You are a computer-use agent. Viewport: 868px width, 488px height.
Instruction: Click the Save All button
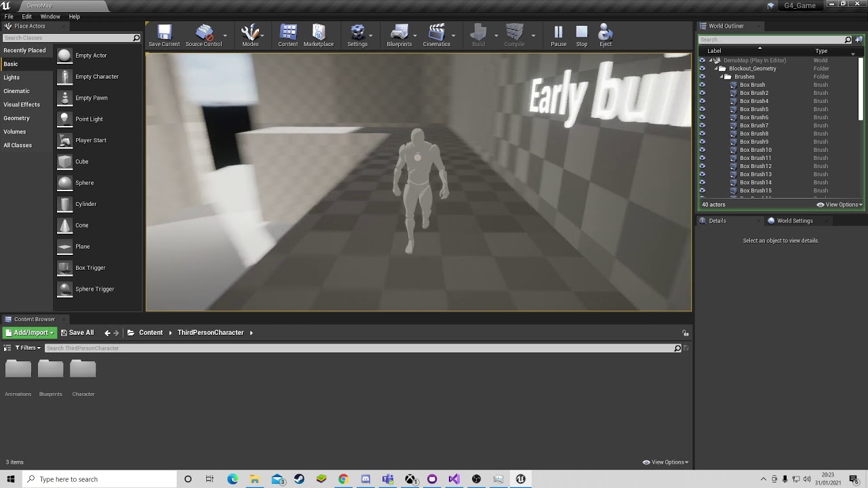point(77,333)
